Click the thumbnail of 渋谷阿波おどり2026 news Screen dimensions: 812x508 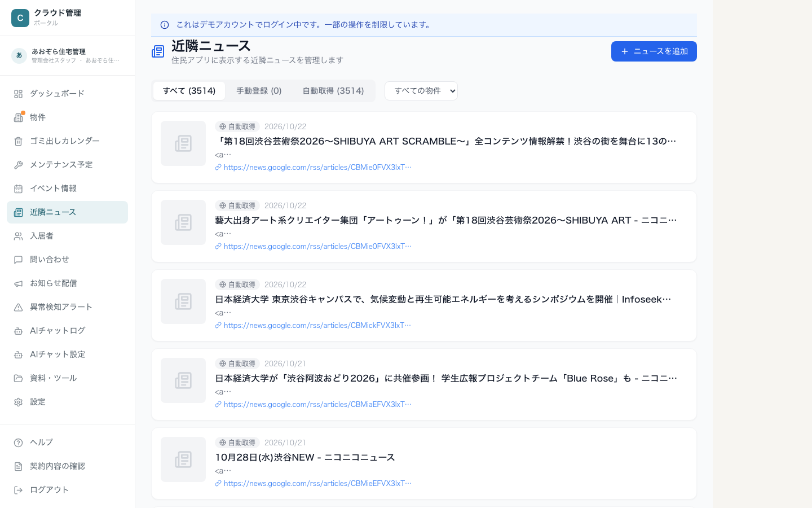click(x=183, y=380)
